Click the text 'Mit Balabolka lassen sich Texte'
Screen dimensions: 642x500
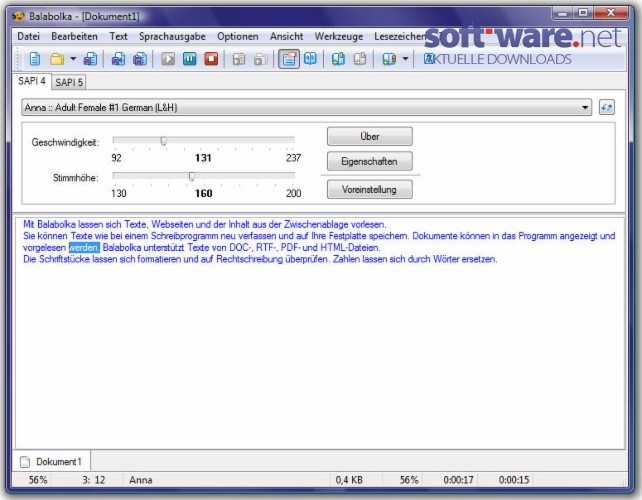[85, 224]
